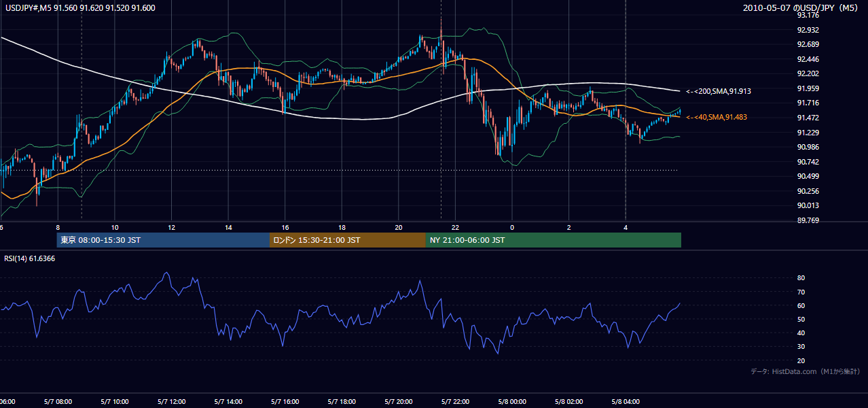The height and width of the screenshot is (408, 868).
Task: Select the 東京 08:00-15:30 JST session bar
Action: point(164,240)
